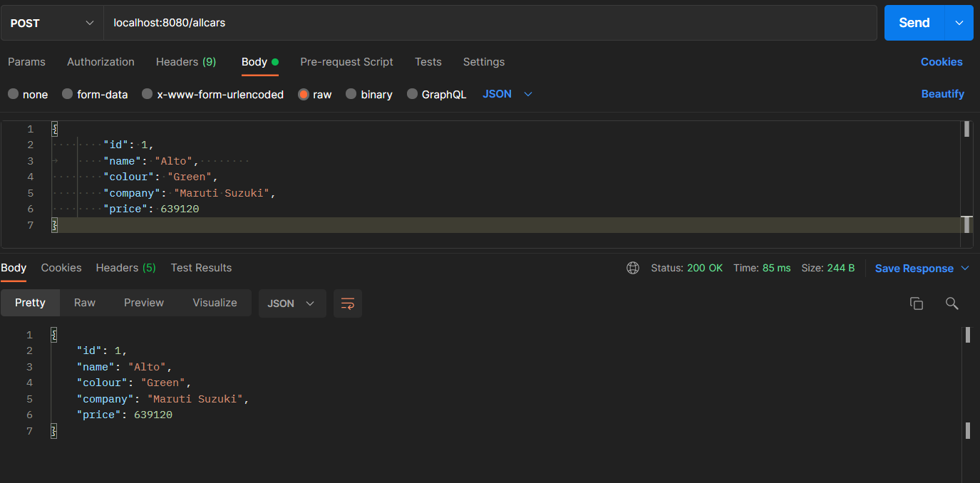This screenshot has height=483, width=980.
Task: View the response Headers (5) tab
Action: 125,268
